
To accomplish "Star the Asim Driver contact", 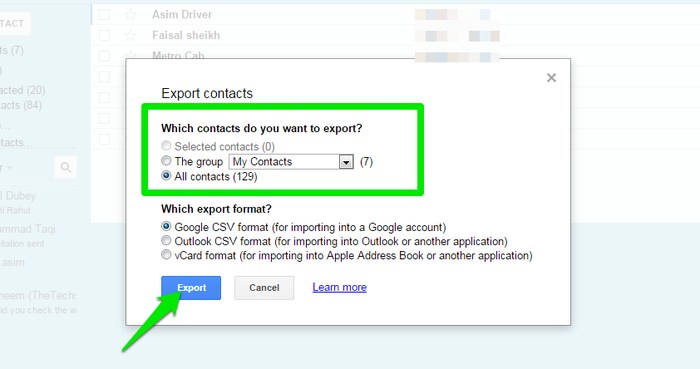I will pos(130,14).
